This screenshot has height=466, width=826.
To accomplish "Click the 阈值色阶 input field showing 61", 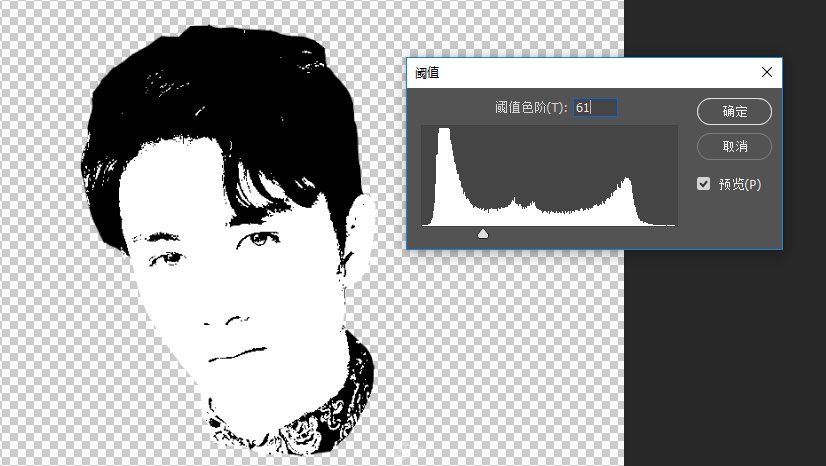I will [595, 107].
